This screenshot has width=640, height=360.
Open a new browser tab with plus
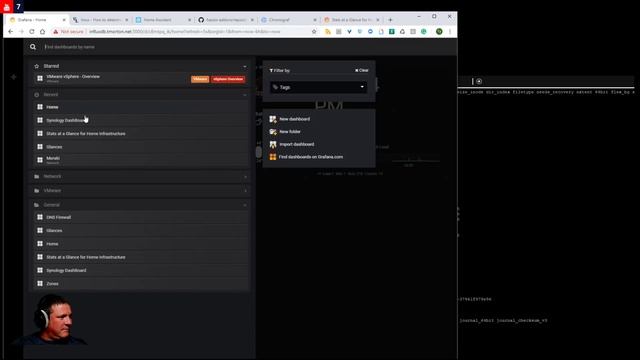(390, 20)
